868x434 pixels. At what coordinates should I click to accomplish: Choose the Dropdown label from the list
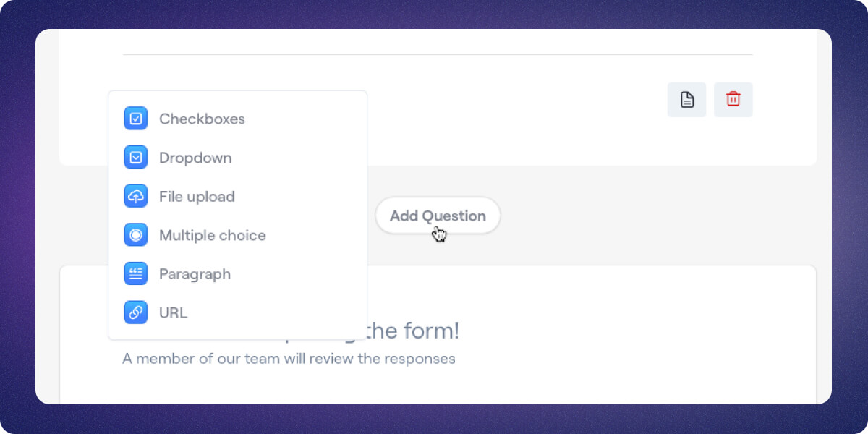195,158
